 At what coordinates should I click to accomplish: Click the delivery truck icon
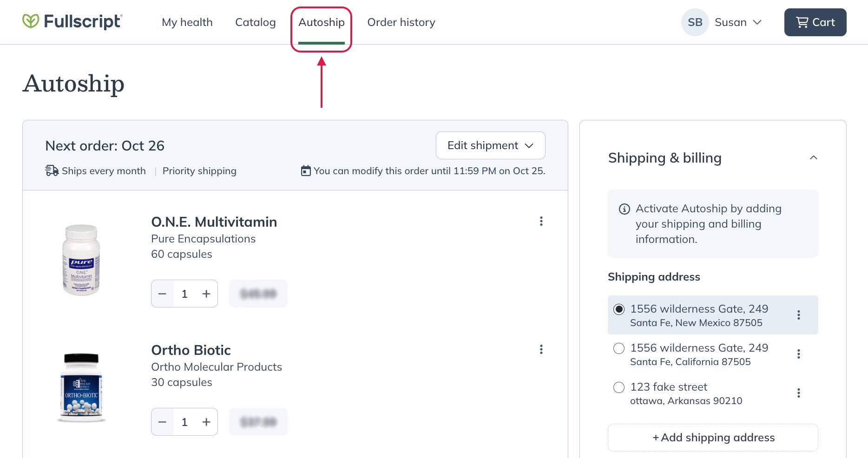click(x=52, y=170)
